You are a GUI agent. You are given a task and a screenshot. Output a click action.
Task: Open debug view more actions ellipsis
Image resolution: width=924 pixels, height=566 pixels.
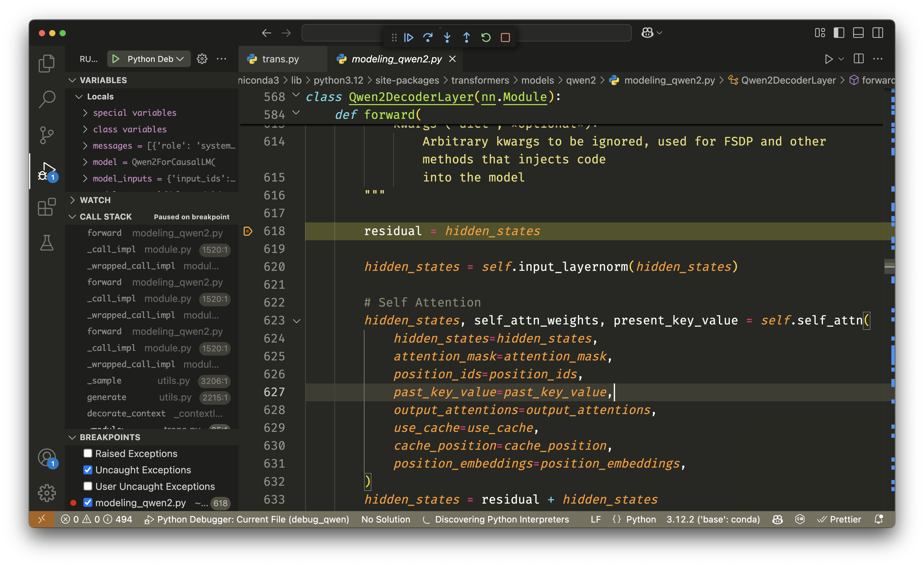(x=221, y=59)
